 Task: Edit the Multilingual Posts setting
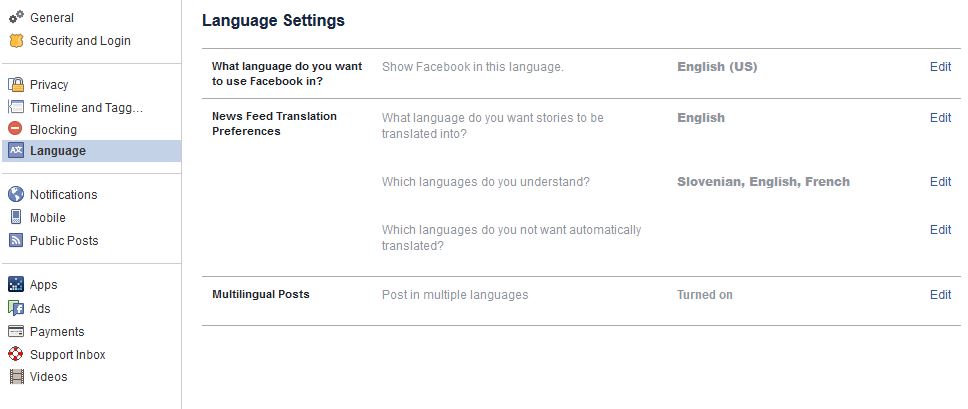(x=940, y=295)
